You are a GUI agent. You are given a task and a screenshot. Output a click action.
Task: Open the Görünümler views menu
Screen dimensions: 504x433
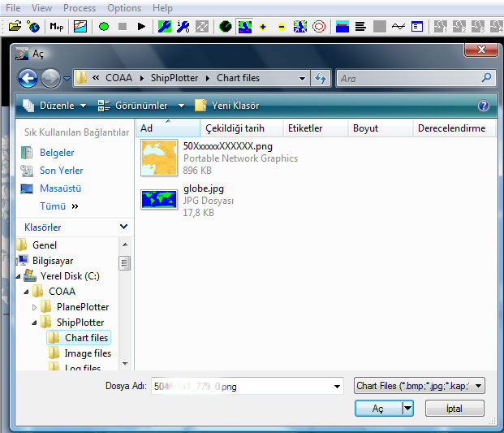pyautogui.click(x=133, y=106)
